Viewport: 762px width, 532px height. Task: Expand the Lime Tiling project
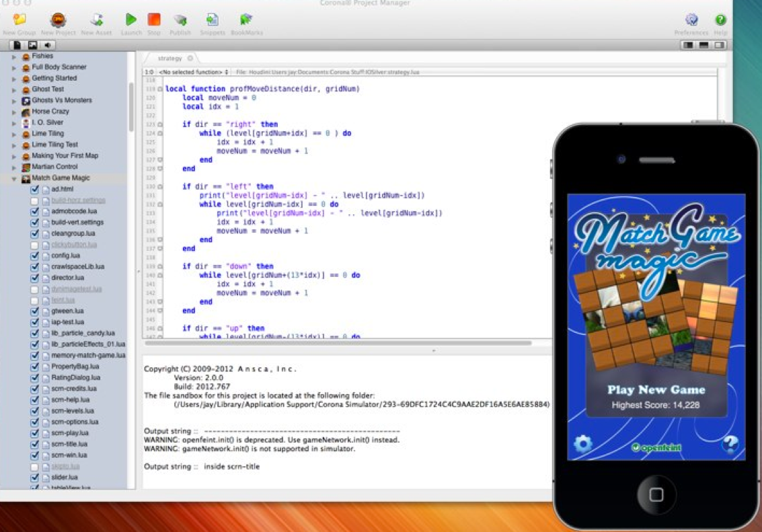tap(14, 134)
